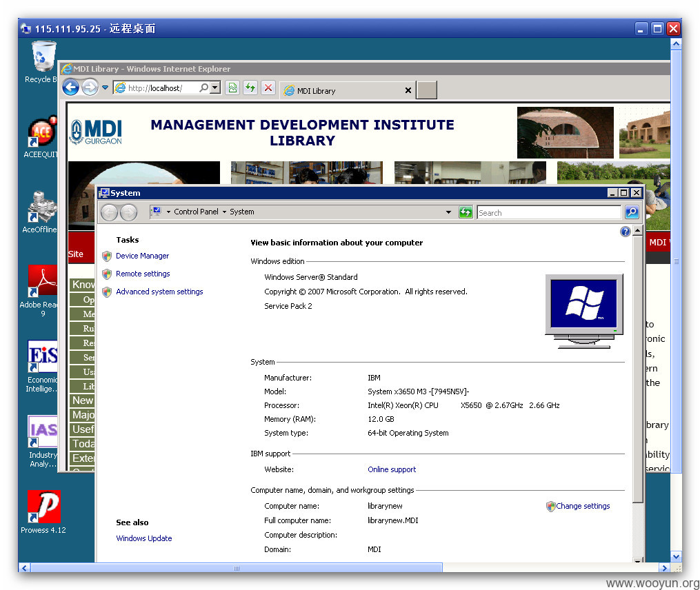
Task: Select Control Panel in breadcrumb
Action: coord(196,212)
